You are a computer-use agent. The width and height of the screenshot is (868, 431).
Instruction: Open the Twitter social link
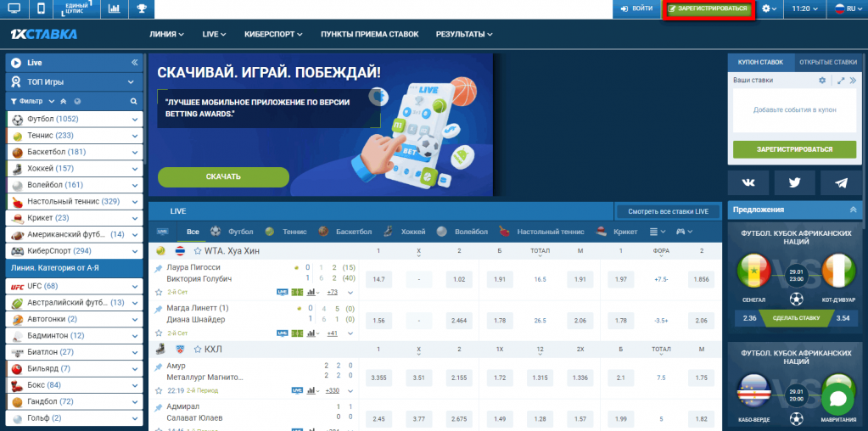(795, 183)
